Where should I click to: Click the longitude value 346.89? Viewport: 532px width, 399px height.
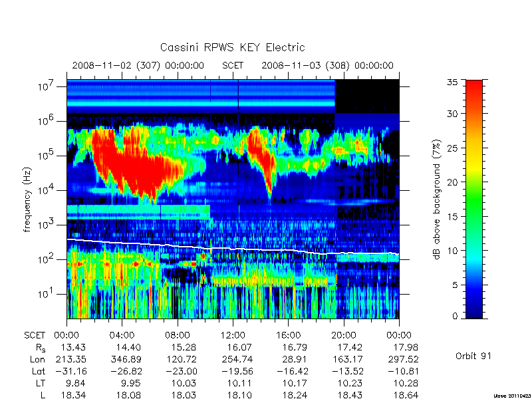tap(126, 359)
